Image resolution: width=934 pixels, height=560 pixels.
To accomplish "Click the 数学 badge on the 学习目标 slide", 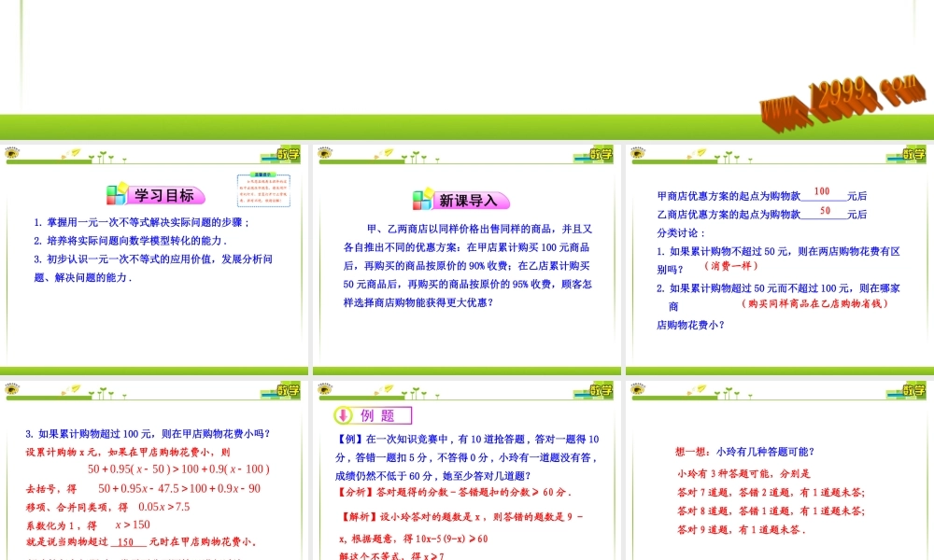I will click(x=289, y=155).
